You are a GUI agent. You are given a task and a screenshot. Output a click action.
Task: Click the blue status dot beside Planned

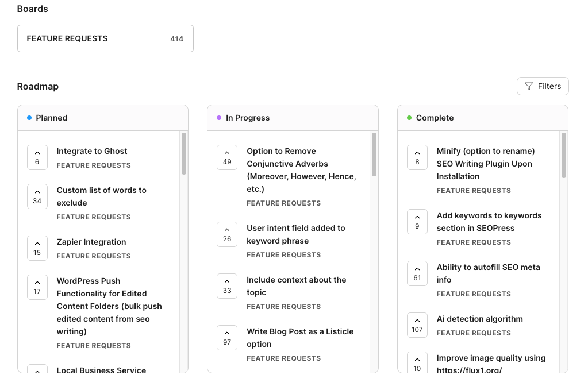(29, 118)
